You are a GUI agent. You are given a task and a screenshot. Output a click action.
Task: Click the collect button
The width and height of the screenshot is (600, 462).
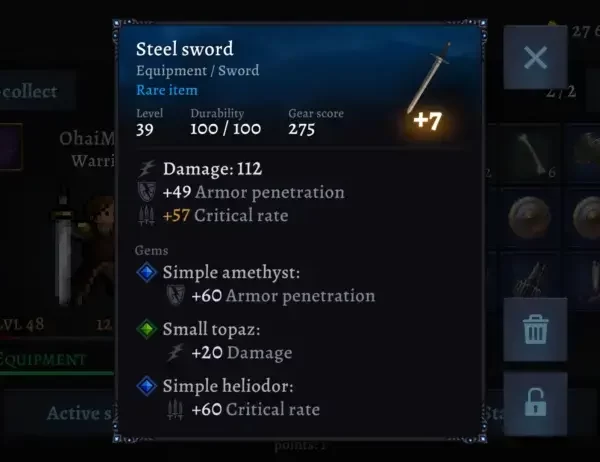29,92
